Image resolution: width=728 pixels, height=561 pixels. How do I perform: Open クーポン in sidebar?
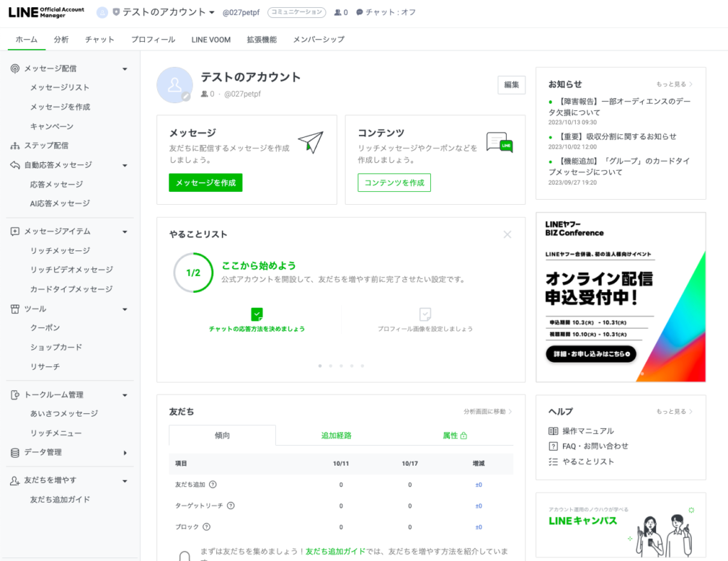pyautogui.click(x=45, y=328)
